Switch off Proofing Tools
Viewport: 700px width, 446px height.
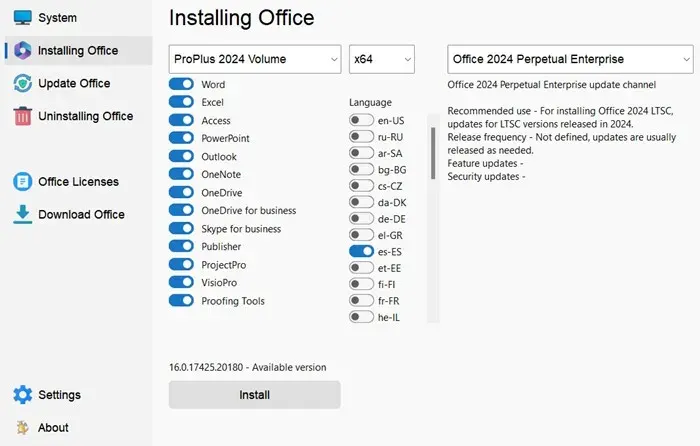point(181,300)
